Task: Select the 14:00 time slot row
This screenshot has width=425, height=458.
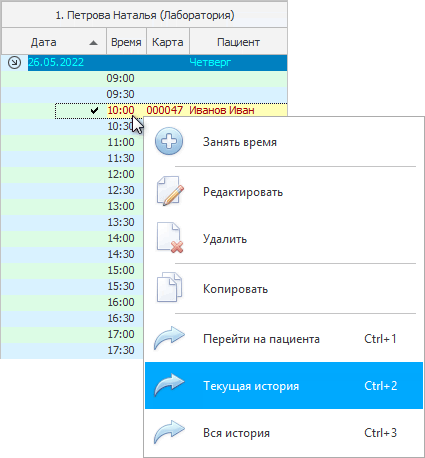Action: pyautogui.click(x=72, y=238)
